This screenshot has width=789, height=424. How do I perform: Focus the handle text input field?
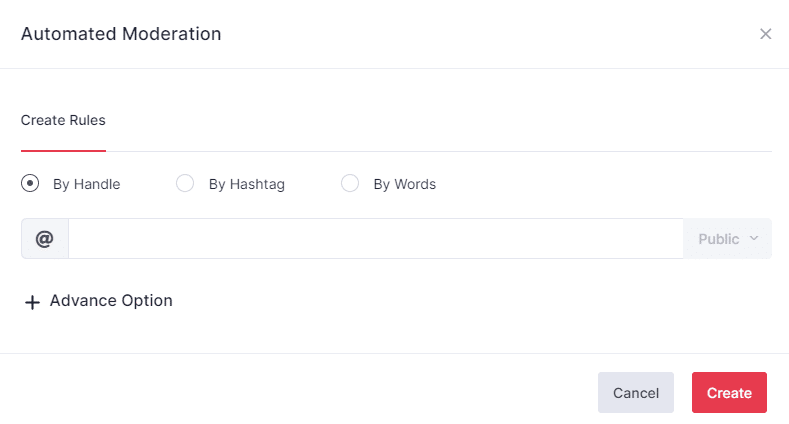coord(375,239)
